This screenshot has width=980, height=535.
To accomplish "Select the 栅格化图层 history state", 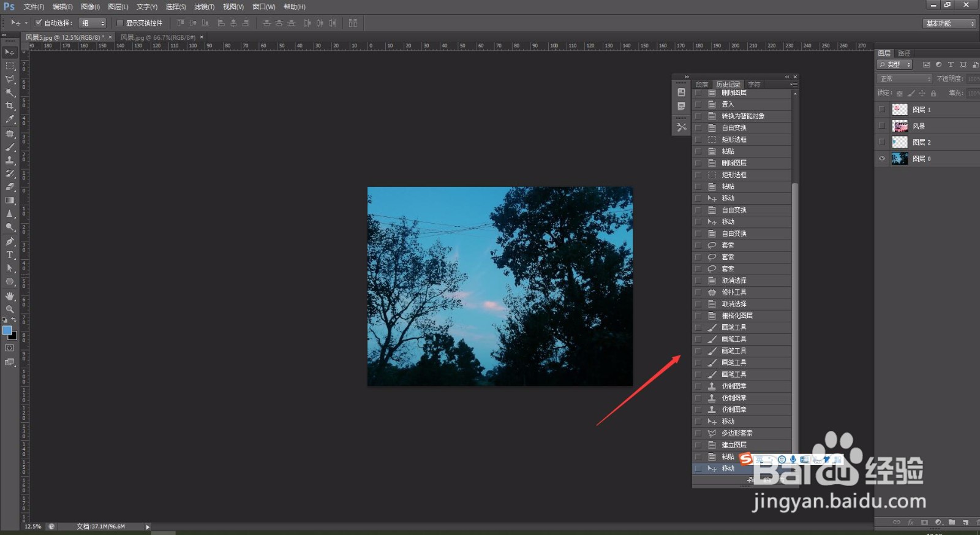I will pos(742,316).
